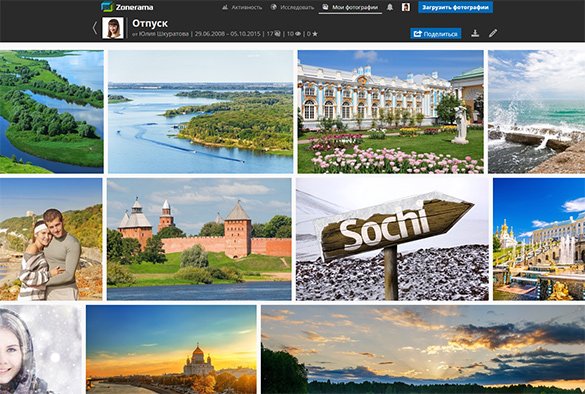Open the green river meadow photo

[51, 112]
